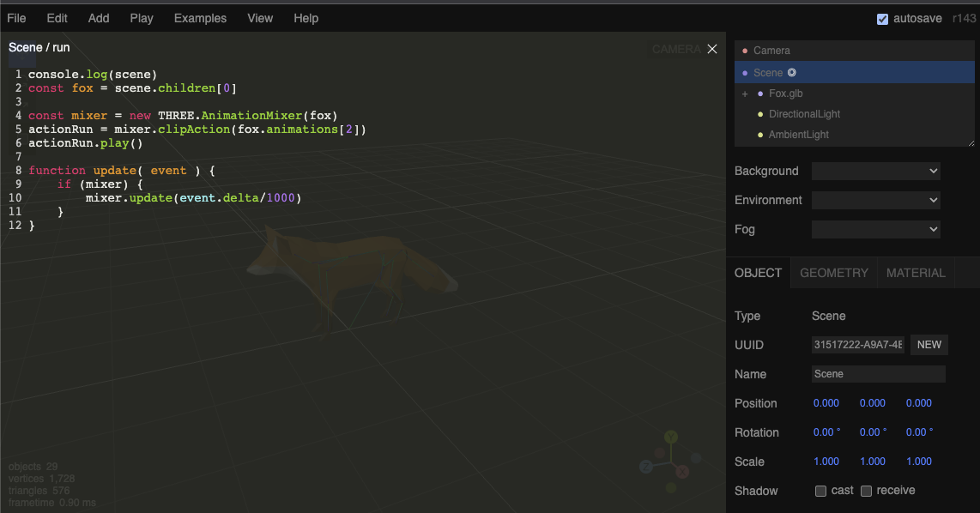
Task: Click the script icon beside Scene
Action: coord(792,73)
